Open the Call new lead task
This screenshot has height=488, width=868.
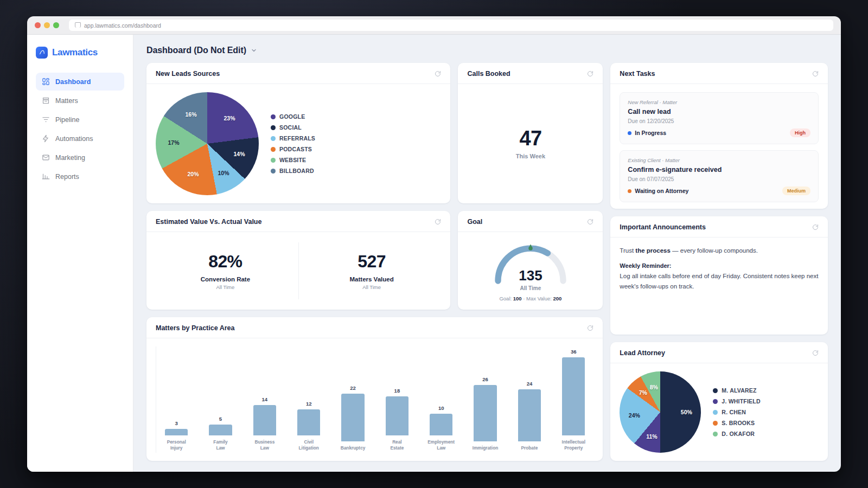(719, 118)
